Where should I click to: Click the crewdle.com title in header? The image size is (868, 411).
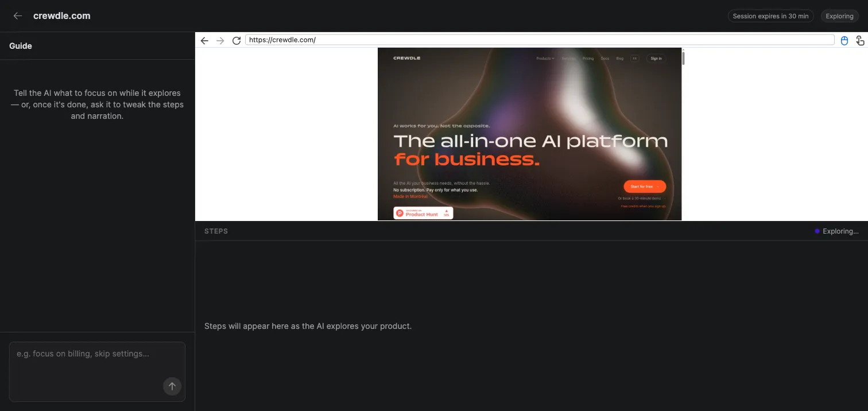pyautogui.click(x=62, y=16)
